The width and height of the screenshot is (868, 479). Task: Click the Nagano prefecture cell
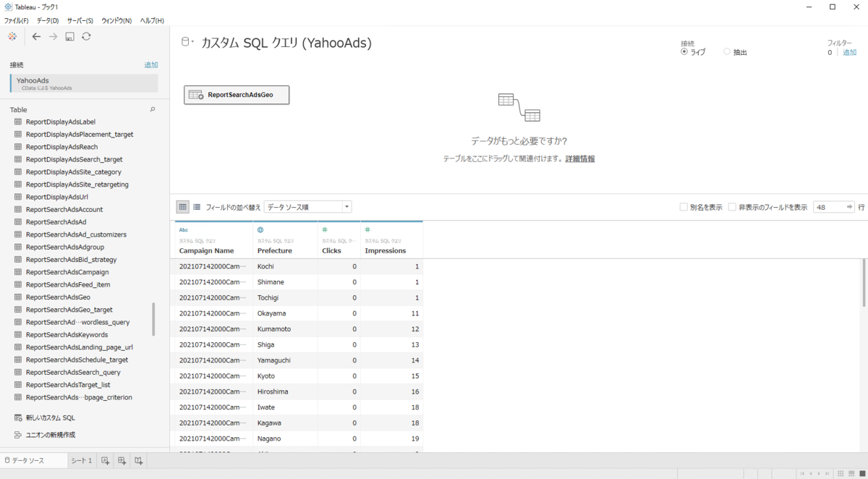pyautogui.click(x=285, y=438)
